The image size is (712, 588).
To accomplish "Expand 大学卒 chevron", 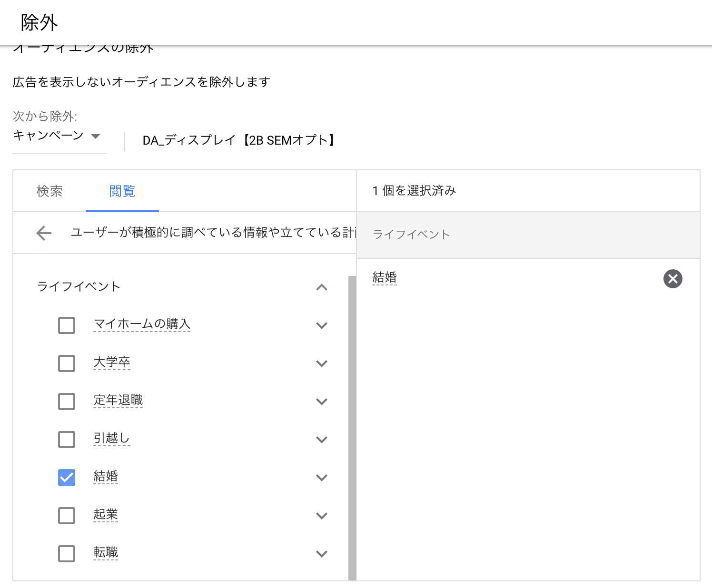I will (x=322, y=363).
